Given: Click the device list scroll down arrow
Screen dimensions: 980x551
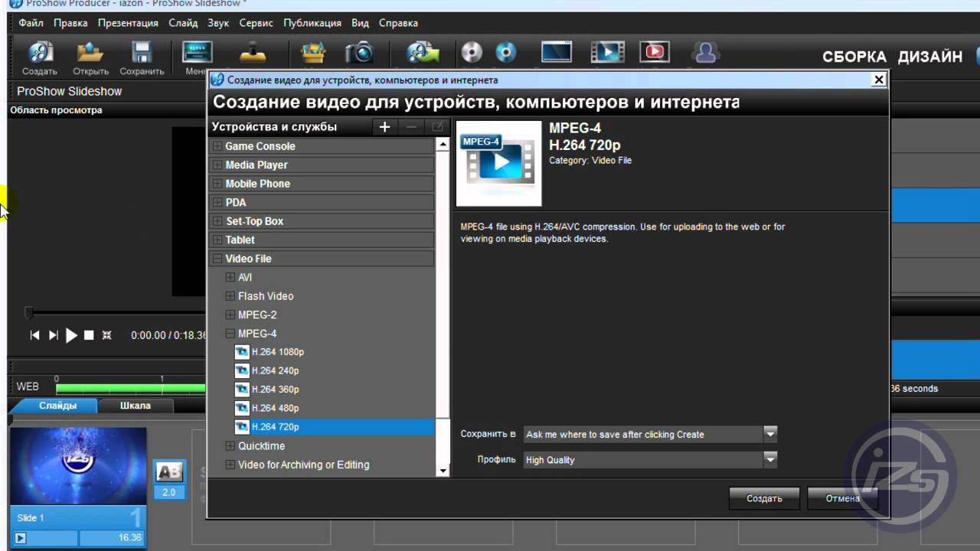Looking at the screenshot, I should 443,471.
